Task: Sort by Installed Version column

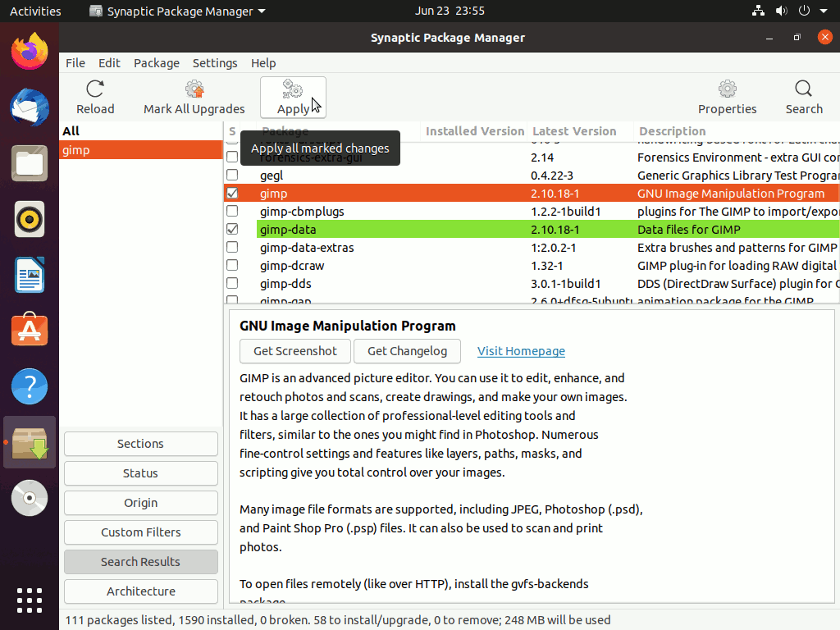Action: [475, 131]
